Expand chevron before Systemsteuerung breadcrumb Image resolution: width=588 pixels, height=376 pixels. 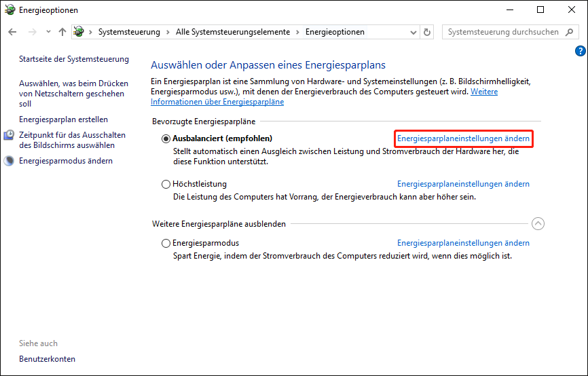(x=90, y=32)
